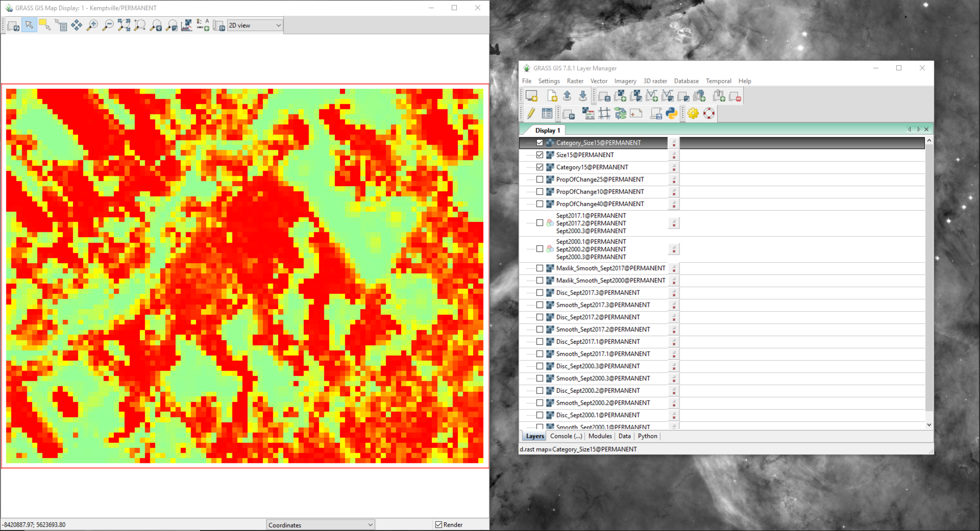Toggle the Render checkbox
980x531 pixels.
point(439,524)
